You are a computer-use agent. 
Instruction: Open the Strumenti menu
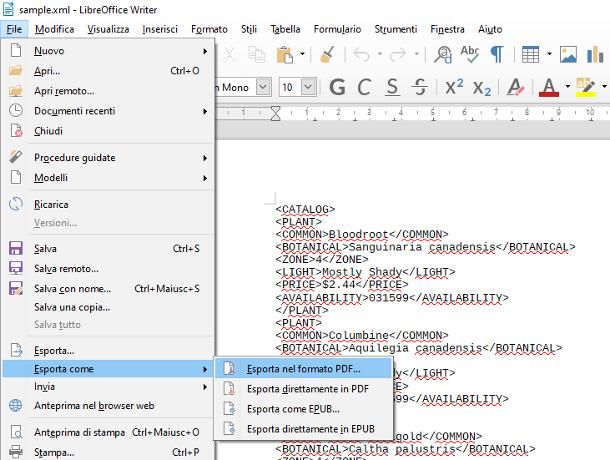(396, 29)
